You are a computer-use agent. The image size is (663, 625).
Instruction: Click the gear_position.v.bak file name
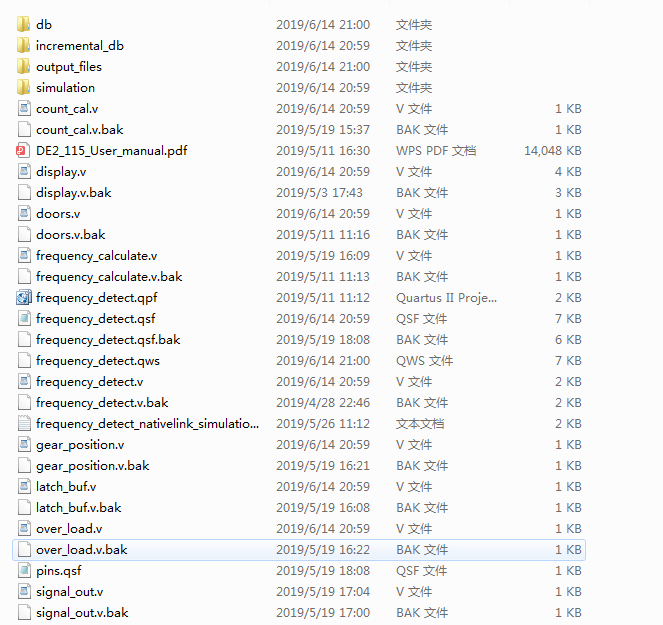[x=93, y=466]
